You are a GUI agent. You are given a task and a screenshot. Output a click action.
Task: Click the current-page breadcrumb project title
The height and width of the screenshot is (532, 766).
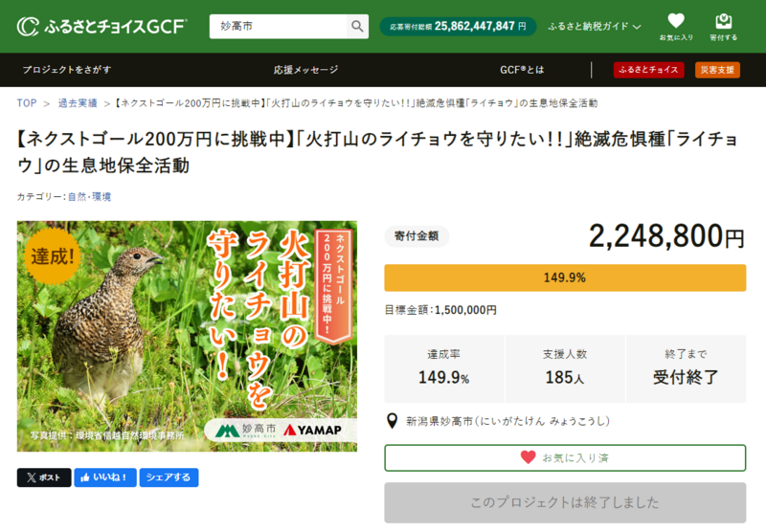(356, 103)
